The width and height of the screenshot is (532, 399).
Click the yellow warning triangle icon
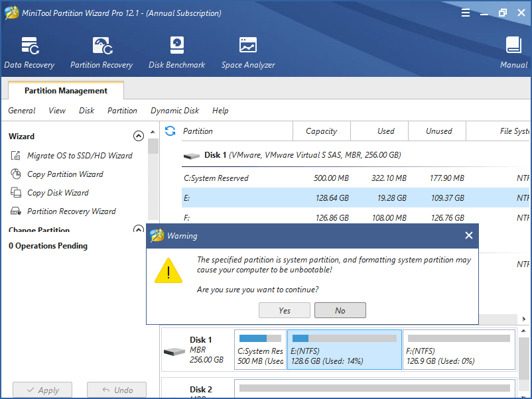[x=168, y=270]
